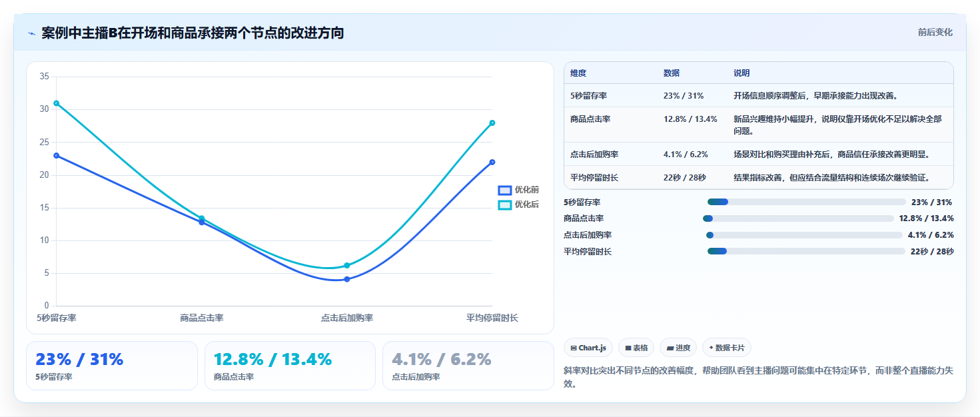Screen dimensions: 980x417
Task: Click the 优化前 data point at 点击后加购率
Action: [347, 279]
